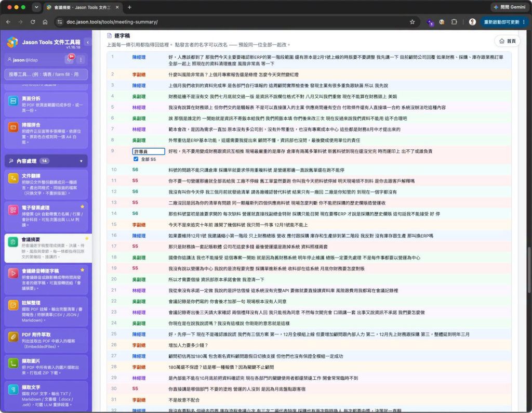Open the 註解整理 tool icon
532x413 pixels.
(13, 305)
